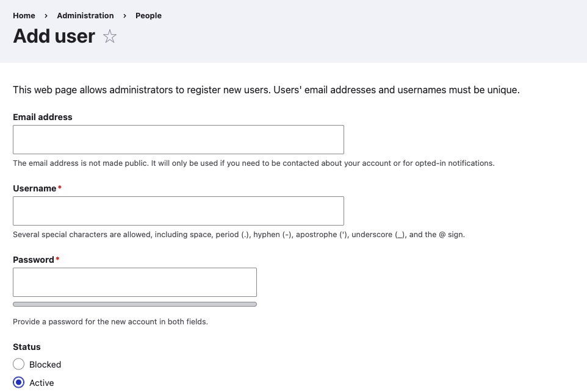Click inside the Password field
The width and height of the screenshot is (587, 392).
134,282
